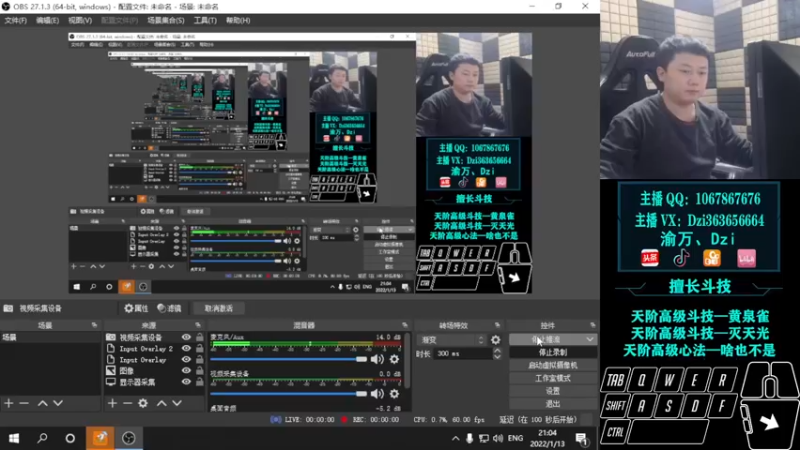Move the scene up in the 场景 panel
800x450 pixels.
coord(42,403)
